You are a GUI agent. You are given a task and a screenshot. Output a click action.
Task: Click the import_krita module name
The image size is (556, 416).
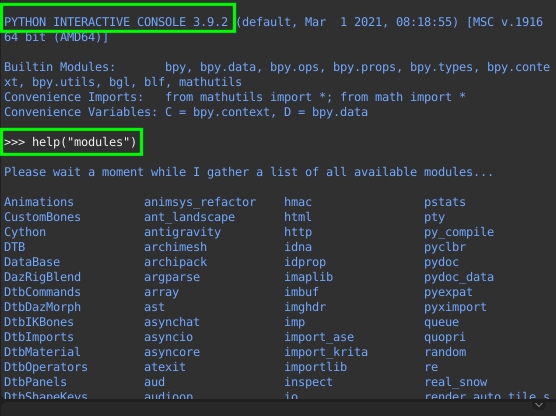[x=326, y=352]
